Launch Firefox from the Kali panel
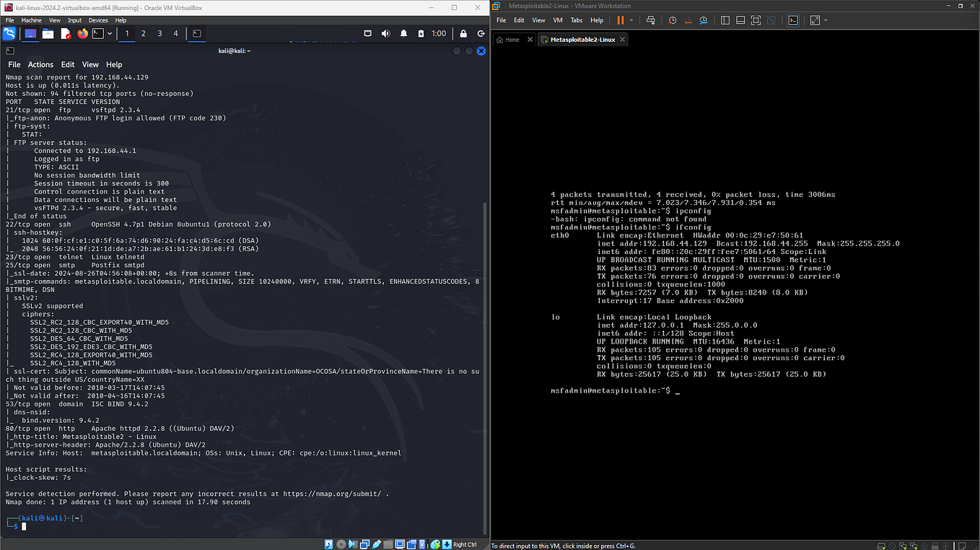980x550 pixels. pyautogui.click(x=82, y=33)
